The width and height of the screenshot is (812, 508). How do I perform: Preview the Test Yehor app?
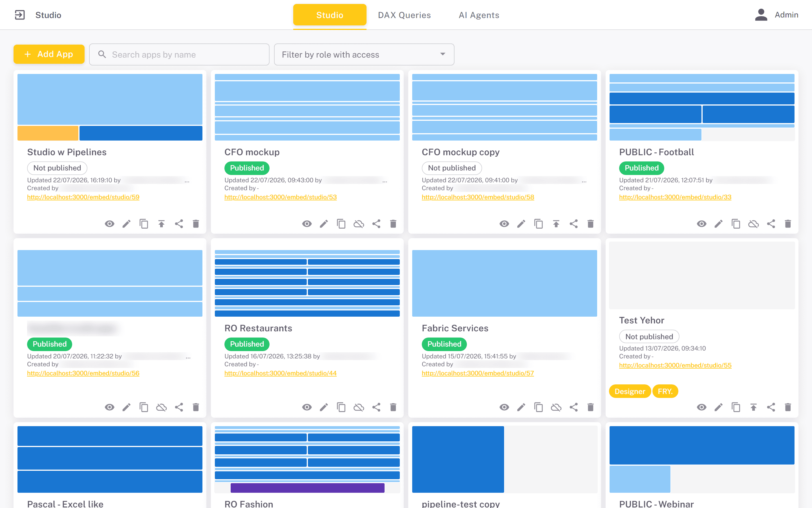pyautogui.click(x=701, y=407)
